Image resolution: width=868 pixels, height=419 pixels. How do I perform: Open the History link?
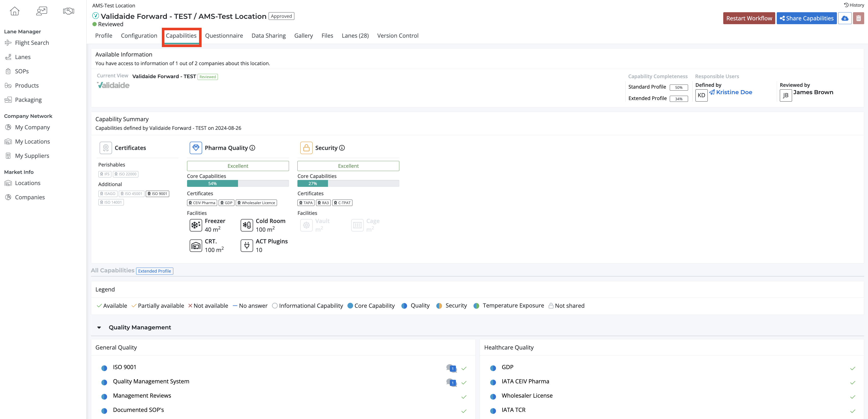point(854,5)
